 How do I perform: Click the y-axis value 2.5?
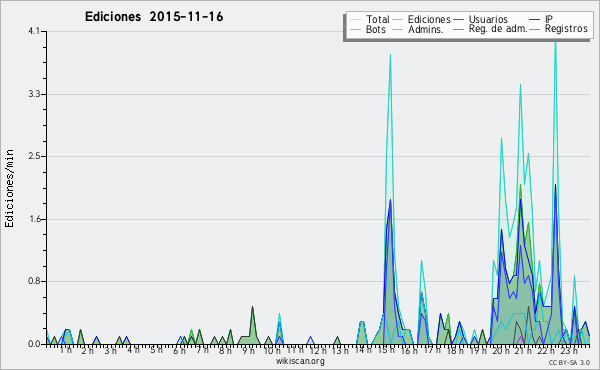(x=34, y=156)
